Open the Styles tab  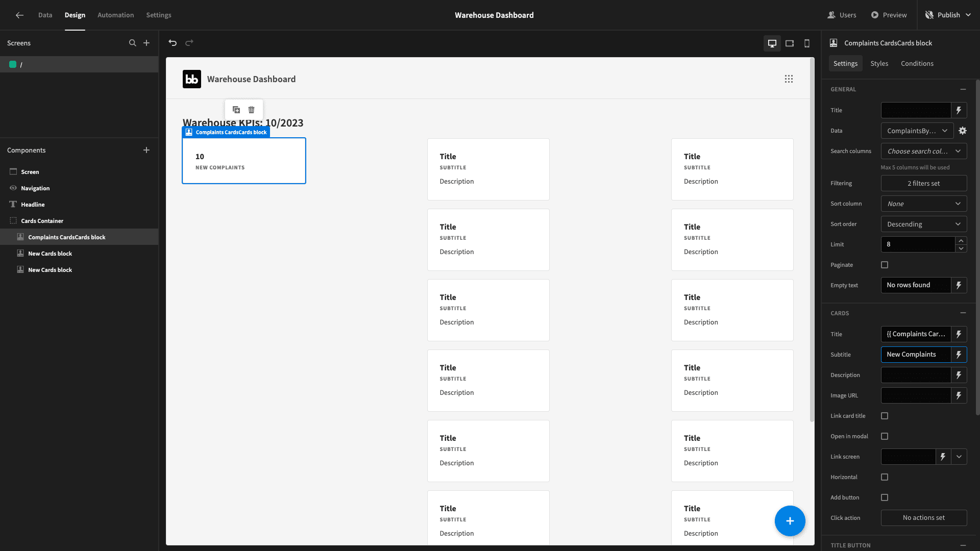(879, 64)
